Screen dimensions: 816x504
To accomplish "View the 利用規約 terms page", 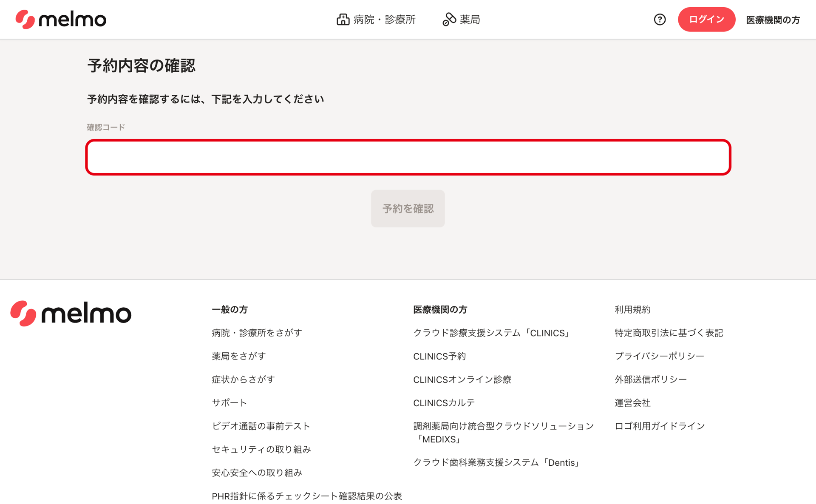I will [632, 310].
